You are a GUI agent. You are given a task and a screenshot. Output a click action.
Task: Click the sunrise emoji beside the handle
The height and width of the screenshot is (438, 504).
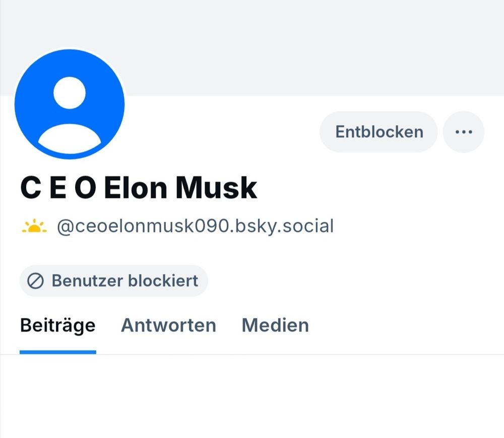tap(34, 226)
